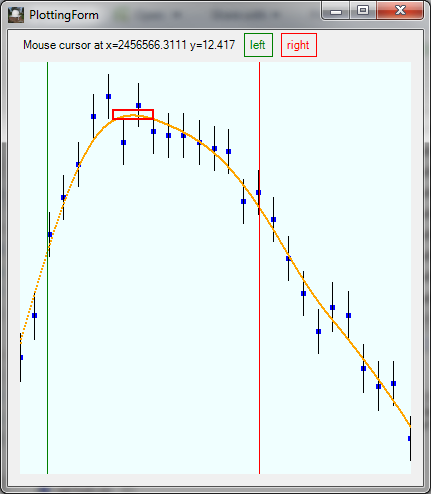Click the highest blue data point
The image size is (431, 494).
coord(108,97)
